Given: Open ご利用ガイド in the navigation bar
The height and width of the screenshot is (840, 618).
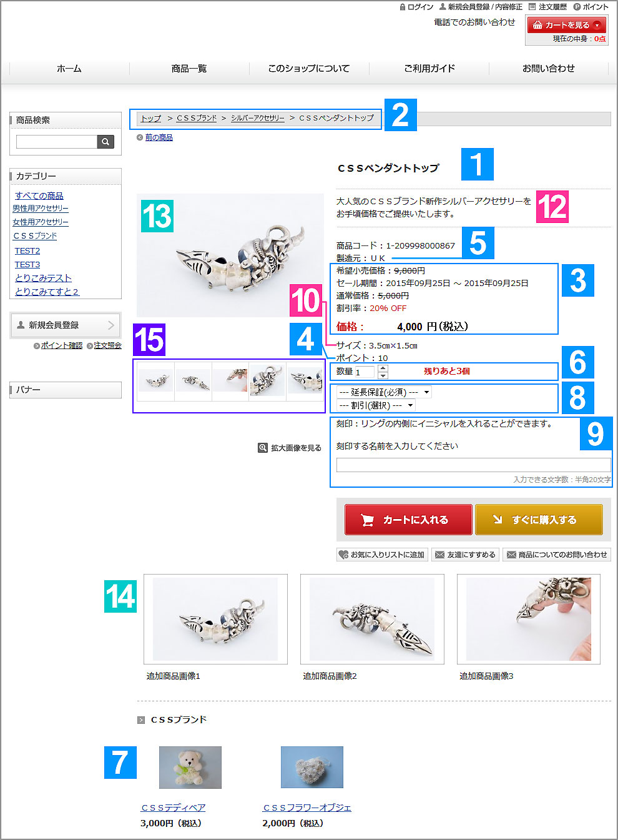Looking at the screenshot, I should click(x=429, y=69).
